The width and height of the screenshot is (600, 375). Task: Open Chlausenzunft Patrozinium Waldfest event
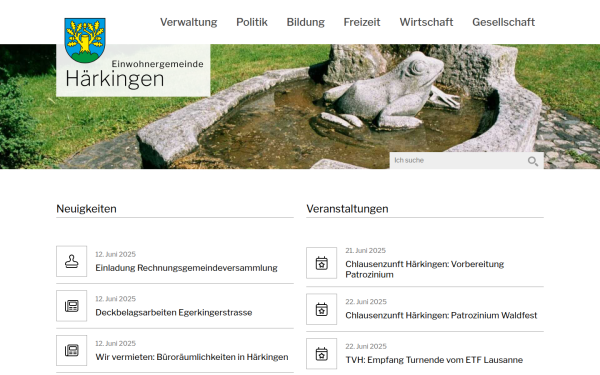[x=441, y=315]
